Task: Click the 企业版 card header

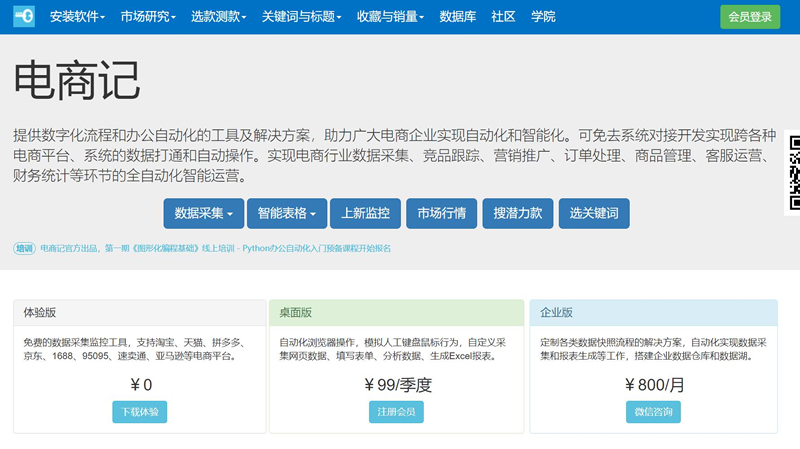Action: pos(654,313)
